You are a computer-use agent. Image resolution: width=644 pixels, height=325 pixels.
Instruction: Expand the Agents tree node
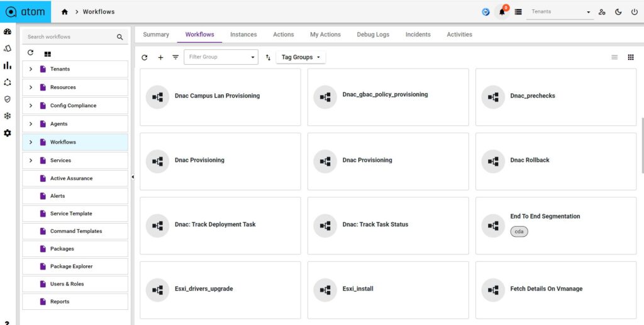tap(31, 124)
